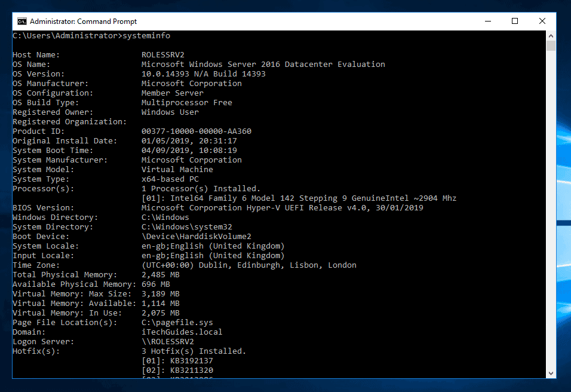
Task: Click the scrollbar down arrow
Action: 551,373
